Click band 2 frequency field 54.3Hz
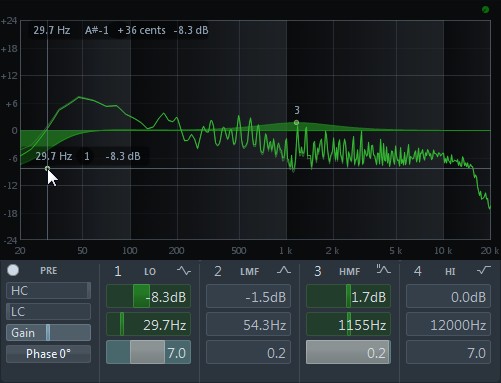Image resolution: width=501 pixels, height=383 pixels. [x=248, y=324]
